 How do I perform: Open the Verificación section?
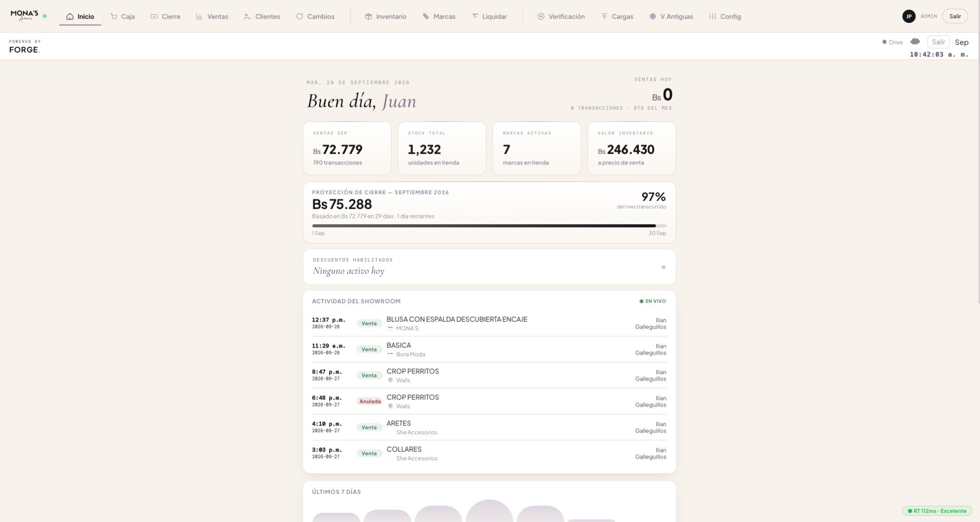coord(561,16)
